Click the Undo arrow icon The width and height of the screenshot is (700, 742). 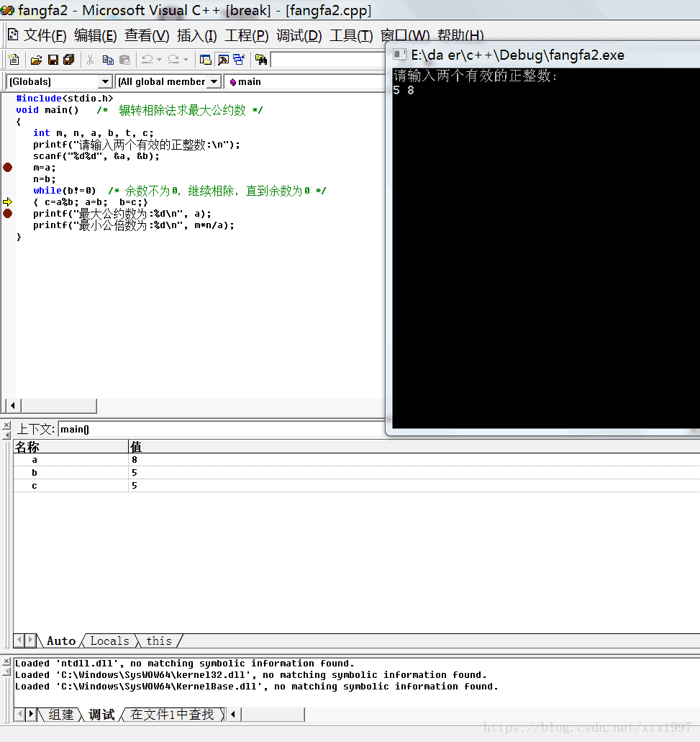(147, 60)
